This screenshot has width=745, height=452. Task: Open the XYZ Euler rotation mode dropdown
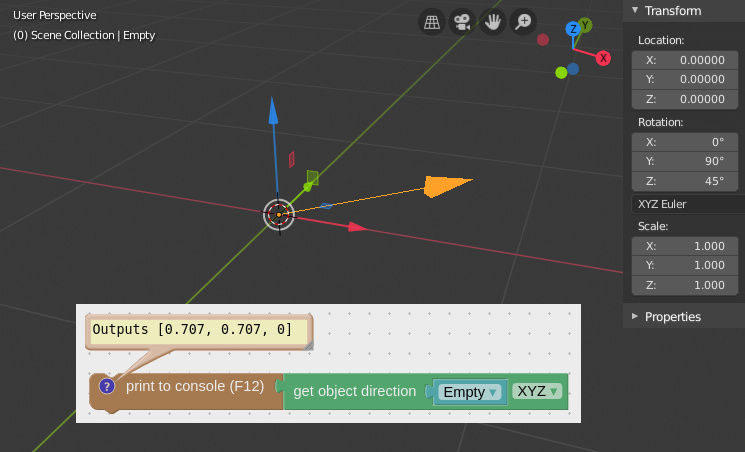coord(685,204)
